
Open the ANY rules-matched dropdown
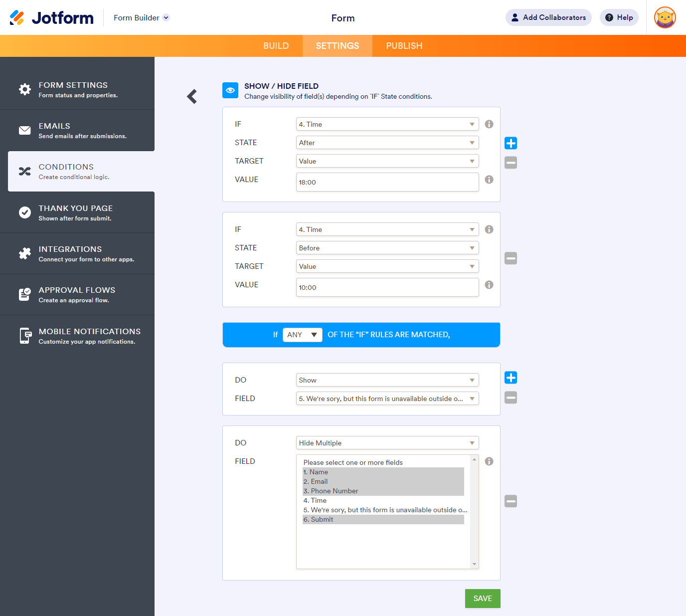click(x=303, y=335)
